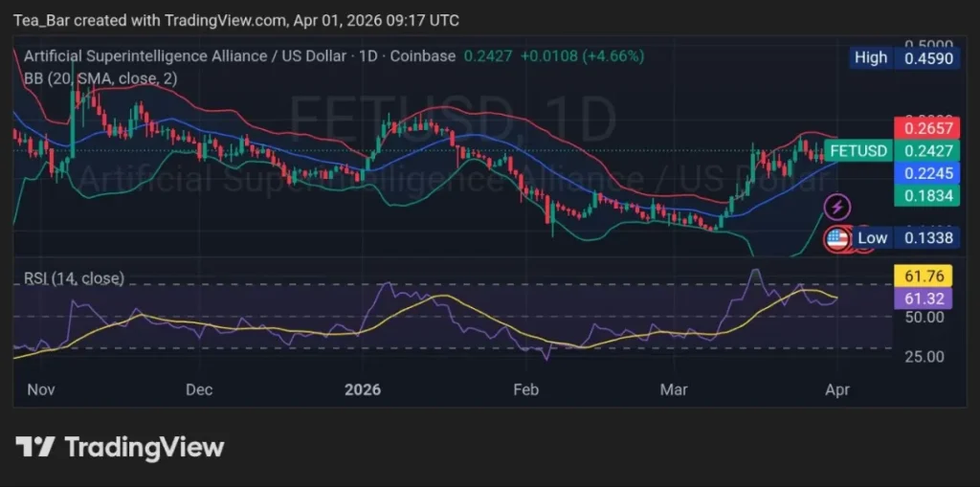
Task: Click the TradingView logo icon
Action: pos(35,447)
